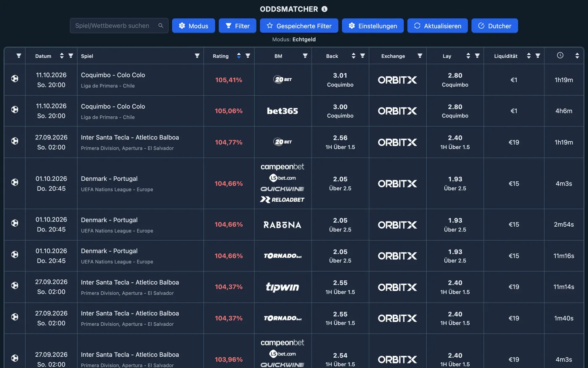Click Aktualisieren to refresh odds
The width and height of the screenshot is (588, 368).
[x=437, y=26]
